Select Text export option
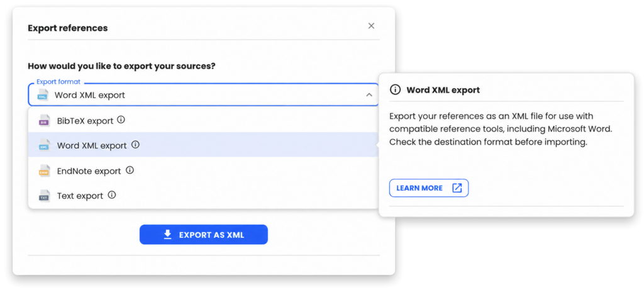 [x=203, y=196]
